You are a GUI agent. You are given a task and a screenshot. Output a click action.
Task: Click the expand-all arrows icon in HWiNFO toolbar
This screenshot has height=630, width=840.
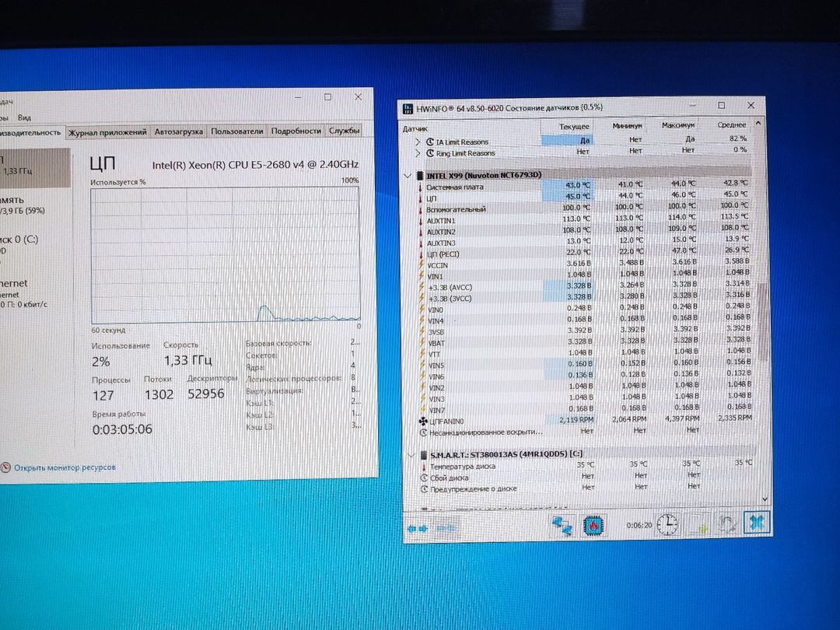418,529
